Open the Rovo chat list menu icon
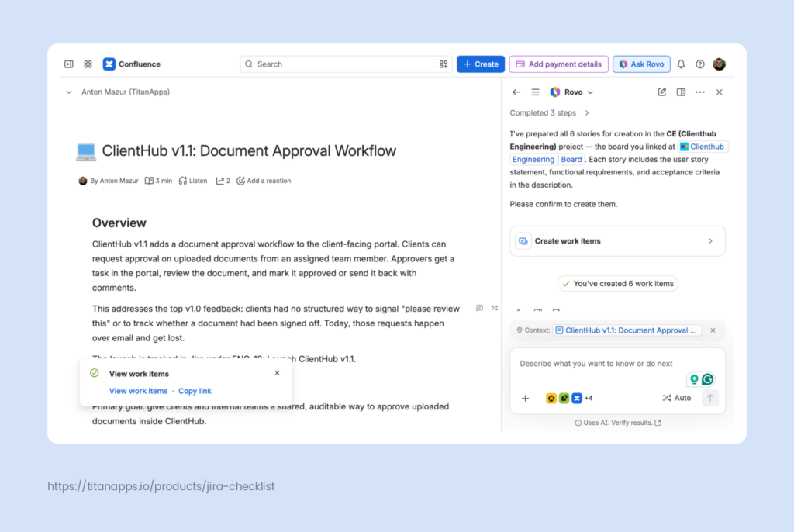The height and width of the screenshot is (532, 794). click(535, 92)
